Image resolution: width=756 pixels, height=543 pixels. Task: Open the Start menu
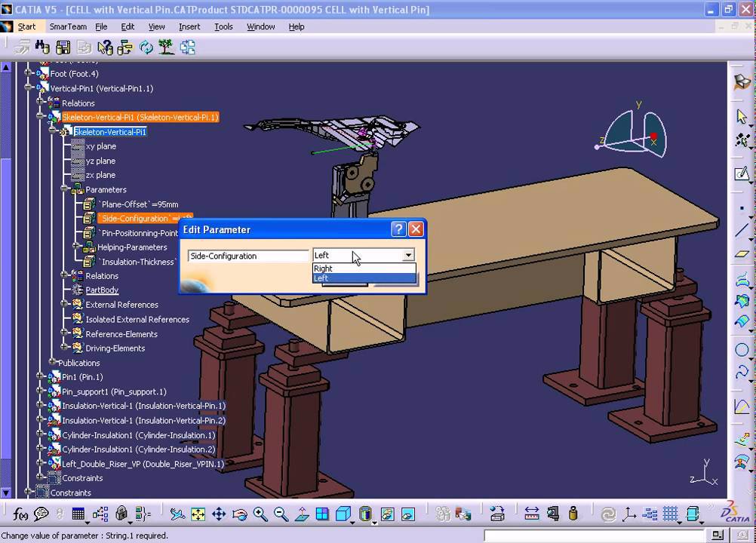pos(26,26)
